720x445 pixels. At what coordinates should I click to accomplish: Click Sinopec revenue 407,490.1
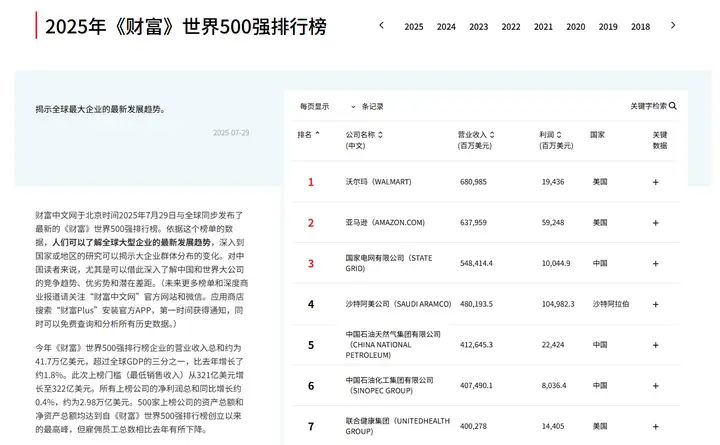[x=476, y=386]
